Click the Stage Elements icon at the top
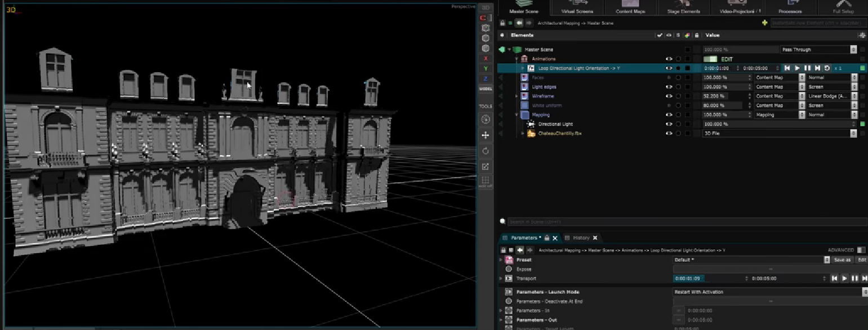This screenshot has height=330, width=868. (x=684, y=8)
